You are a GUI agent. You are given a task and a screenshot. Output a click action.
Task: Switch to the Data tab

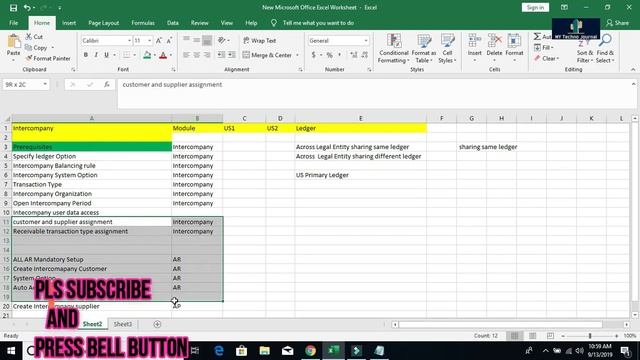click(x=173, y=23)
